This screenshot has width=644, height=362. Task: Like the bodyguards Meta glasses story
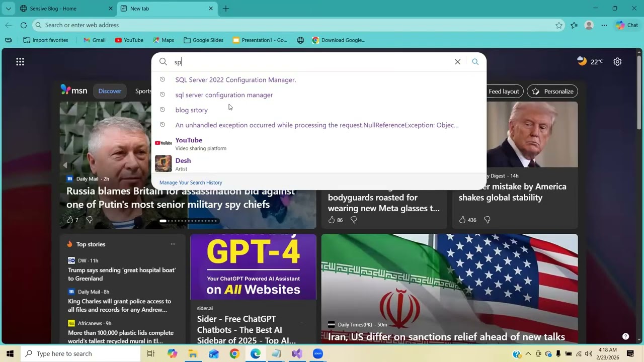click(x=332, y=220)
